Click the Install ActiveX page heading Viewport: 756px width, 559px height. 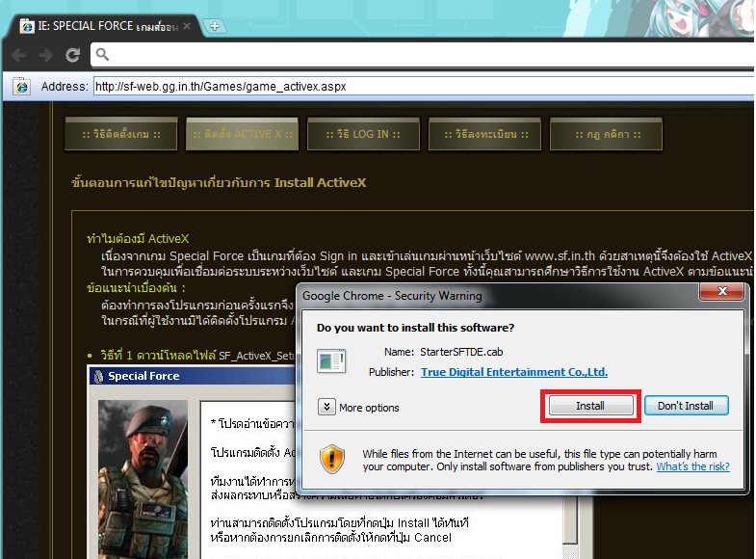[x=219, y=183]
